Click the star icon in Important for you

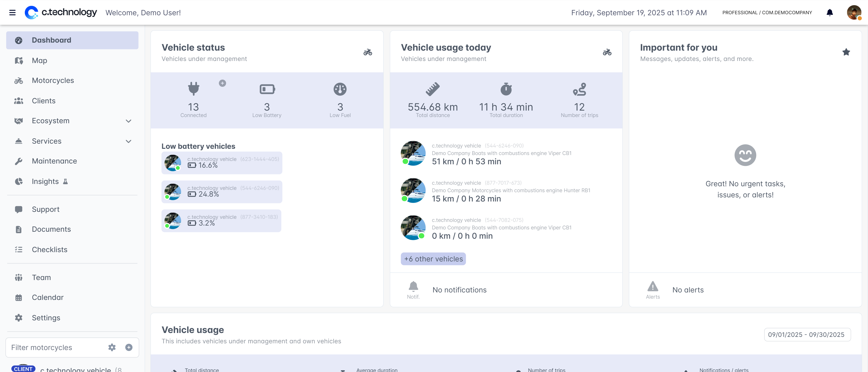click(x=846, y=52)
